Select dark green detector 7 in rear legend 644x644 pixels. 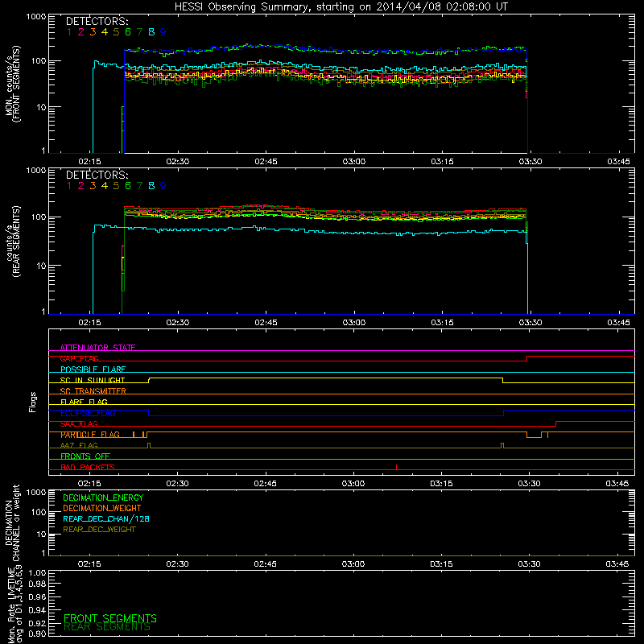coord(139,186)
